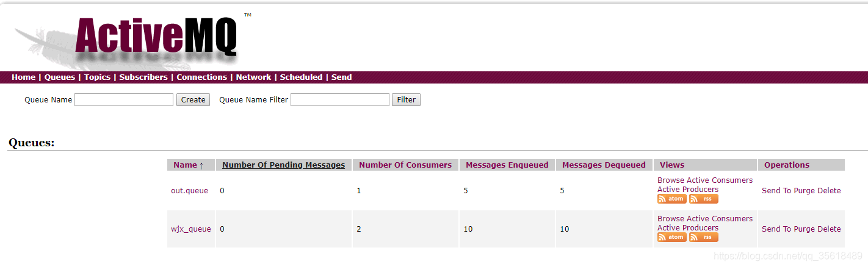This screenshot has height=267, width=868.
Task: Sort by Messages Dequeued column
Action: (x=604, y=165)
